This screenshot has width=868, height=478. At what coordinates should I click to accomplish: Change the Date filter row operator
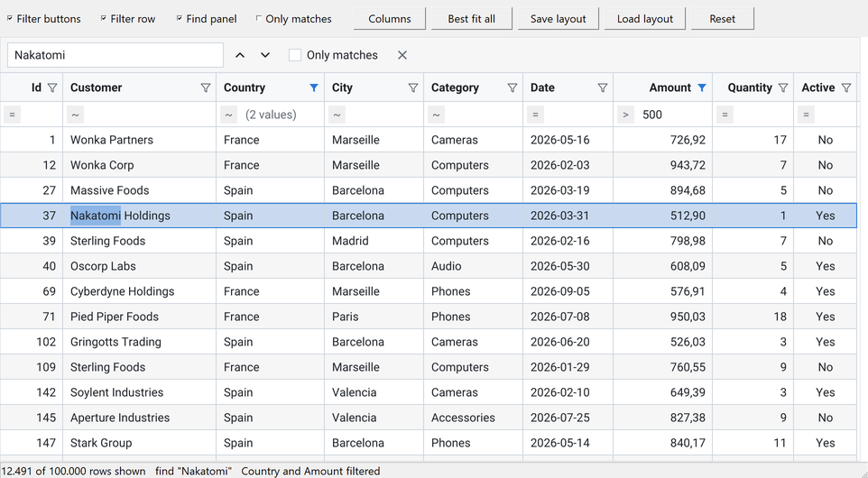coord(535,115)
